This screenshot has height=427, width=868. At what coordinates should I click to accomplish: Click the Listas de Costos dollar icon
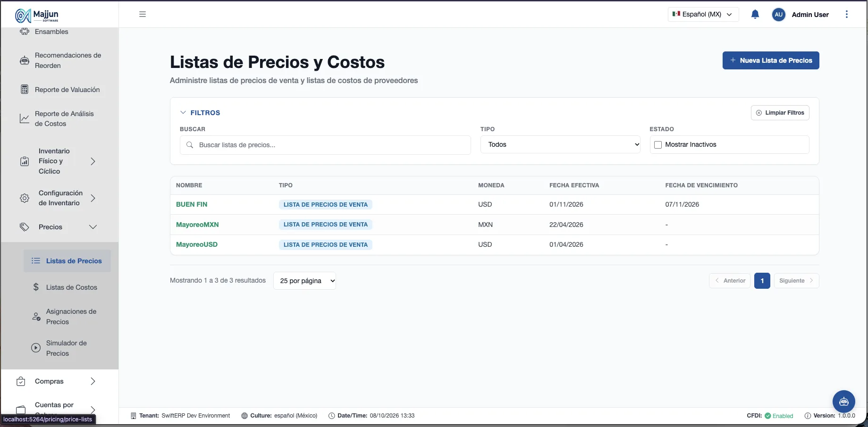coord(36,287)
